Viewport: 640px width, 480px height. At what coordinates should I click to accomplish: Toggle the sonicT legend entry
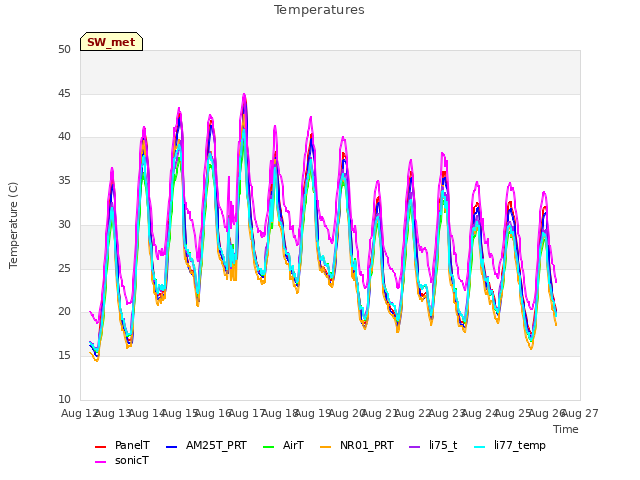122,460
